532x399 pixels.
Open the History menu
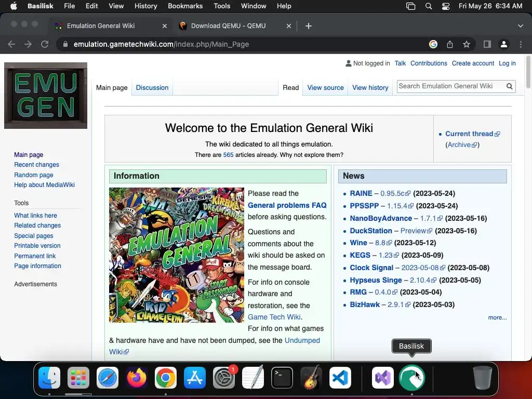tap(145, 6)
